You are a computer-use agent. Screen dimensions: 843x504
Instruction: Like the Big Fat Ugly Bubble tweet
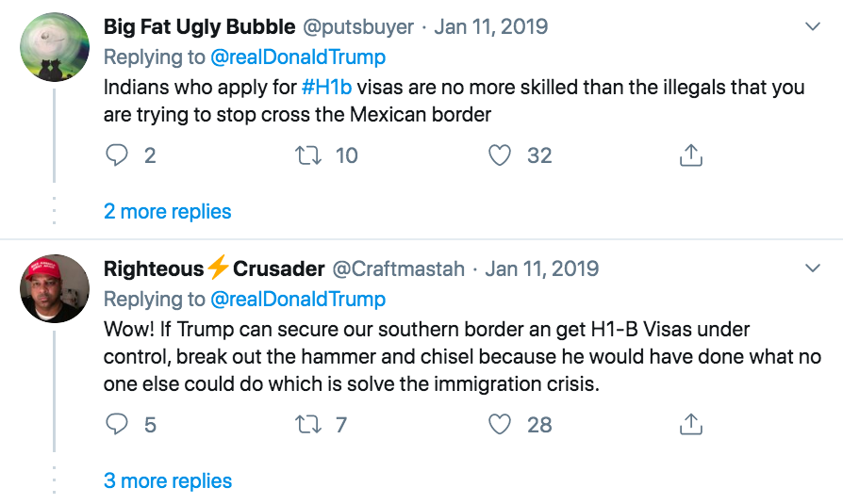[x=500, y=155]
